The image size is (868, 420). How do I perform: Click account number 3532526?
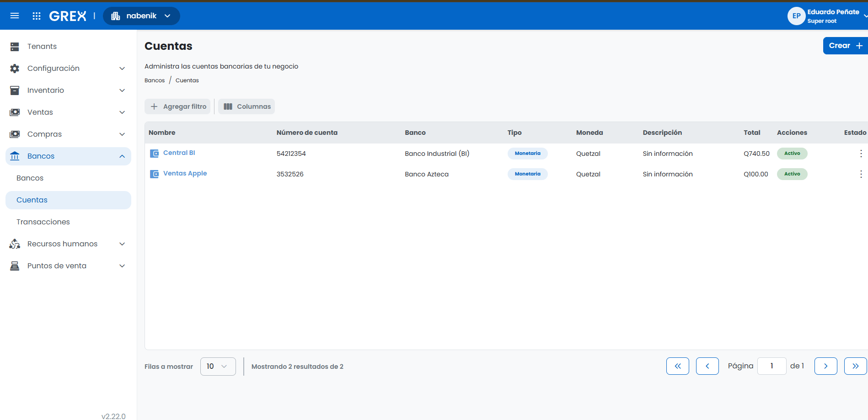pos(290,174)
